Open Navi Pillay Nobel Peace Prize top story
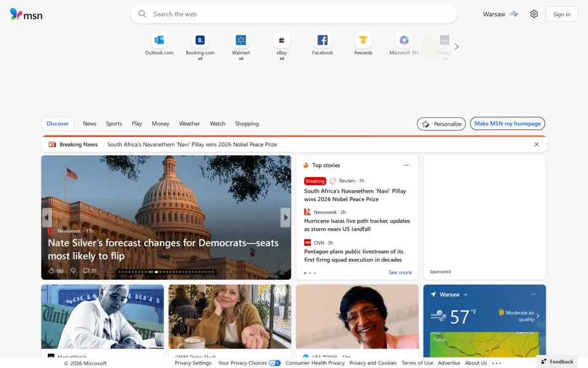 tap(355, 195)
